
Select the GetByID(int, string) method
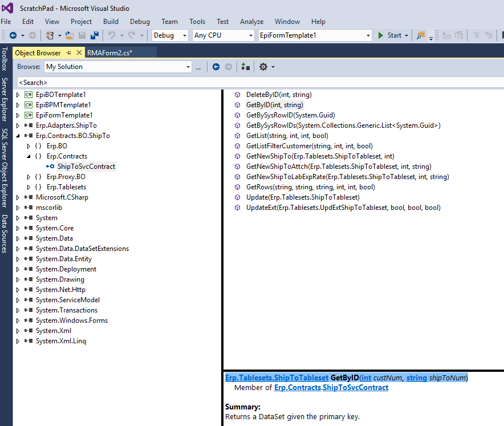point(274,105)
